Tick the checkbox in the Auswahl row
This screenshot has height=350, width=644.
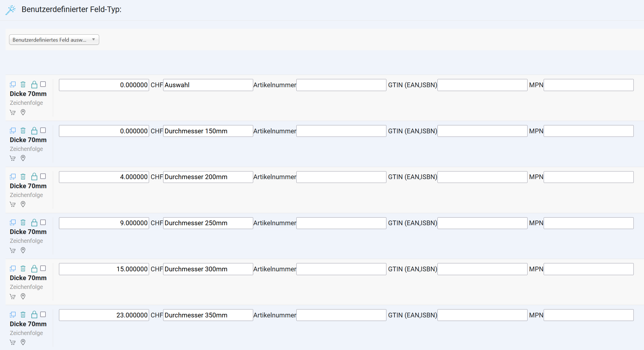(x=43, y=84)
